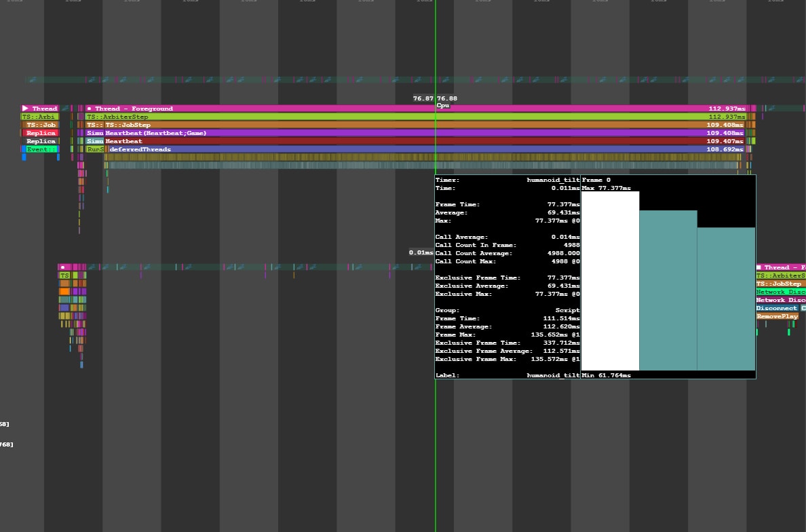Select the red Replica block at left
Screen dimensions: 806x532
tap(40, 133)
